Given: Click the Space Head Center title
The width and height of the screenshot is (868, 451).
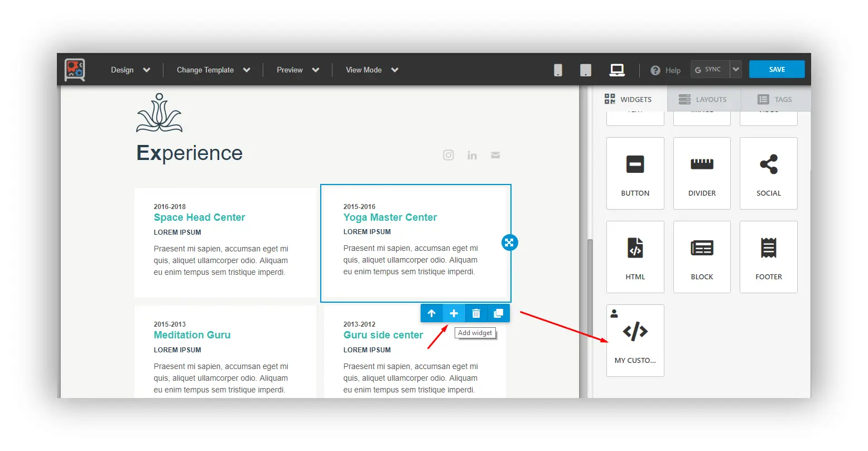Looking at the screenshot, I should 200,217.
